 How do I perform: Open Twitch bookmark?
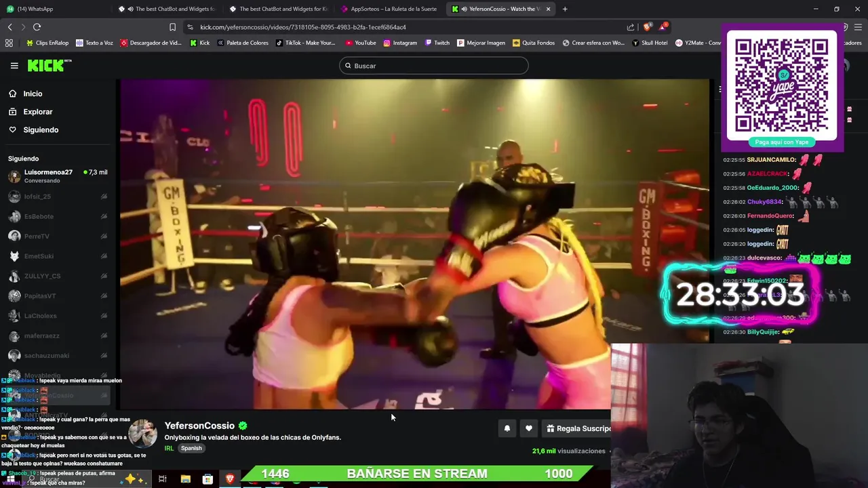[x=437, y=43]
